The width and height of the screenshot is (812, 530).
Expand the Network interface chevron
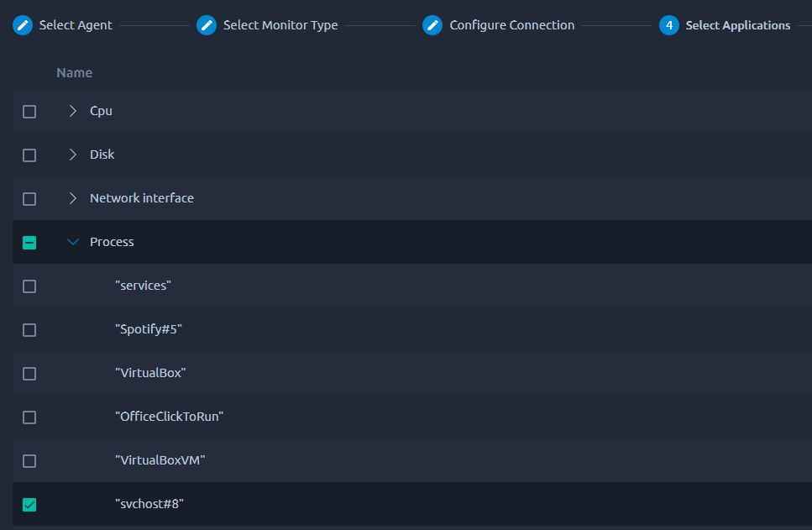point(73,198)
